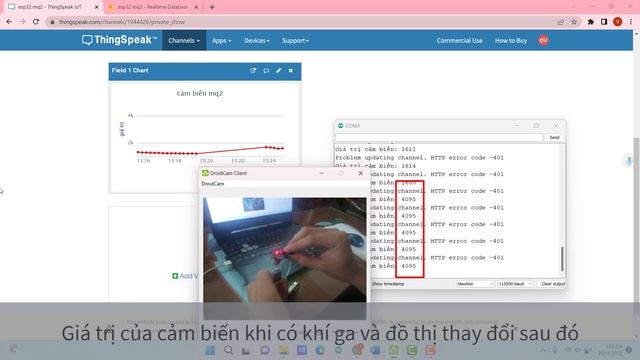
Task: Click the "cảm biến mq2" chart title
Action: pos(200,93)
